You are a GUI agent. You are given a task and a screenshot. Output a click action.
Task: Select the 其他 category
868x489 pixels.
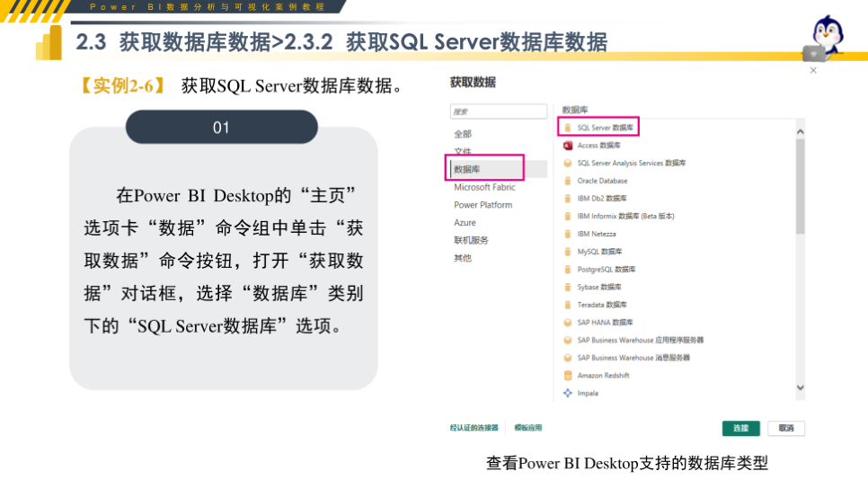pyautogui.click(x=463, y=258)
